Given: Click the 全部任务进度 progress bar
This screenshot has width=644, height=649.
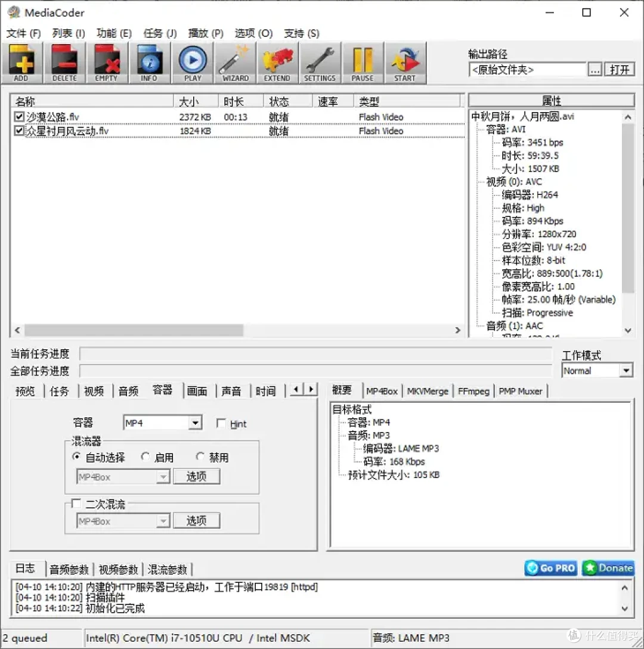Looking at the screenshot, I should click(x=315, y=371).
